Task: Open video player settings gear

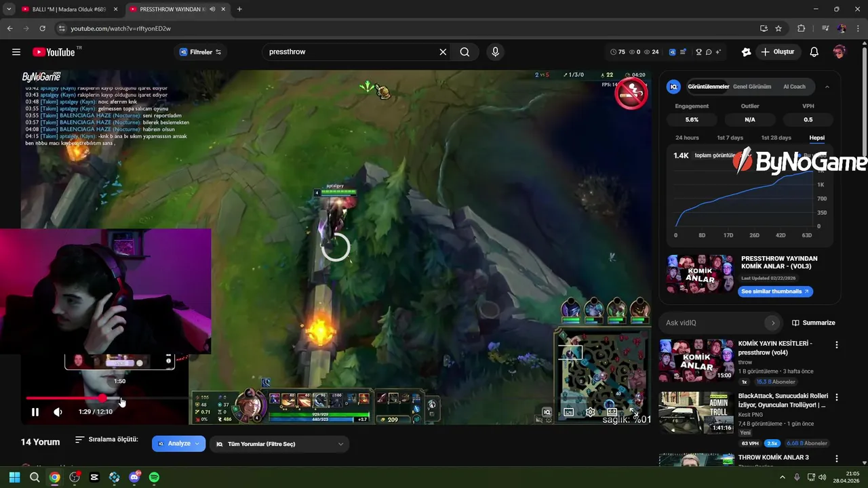Action: pos(591,411)
